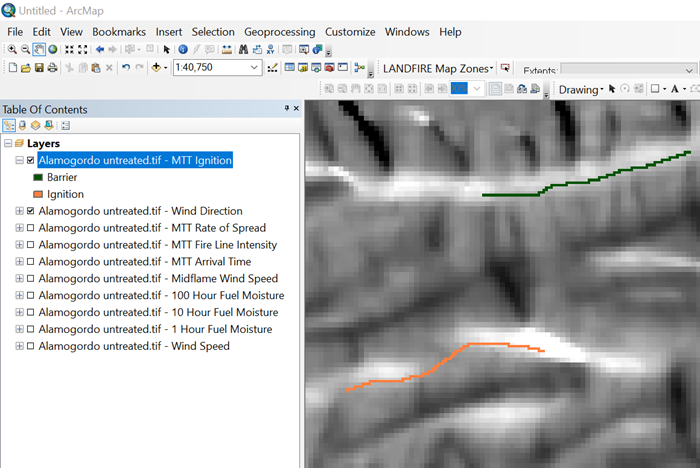Image resolution: width=700 pixels, height=468 pixels.
Task: Choose the Select Elements arrow tool
Action: point(167,50)
